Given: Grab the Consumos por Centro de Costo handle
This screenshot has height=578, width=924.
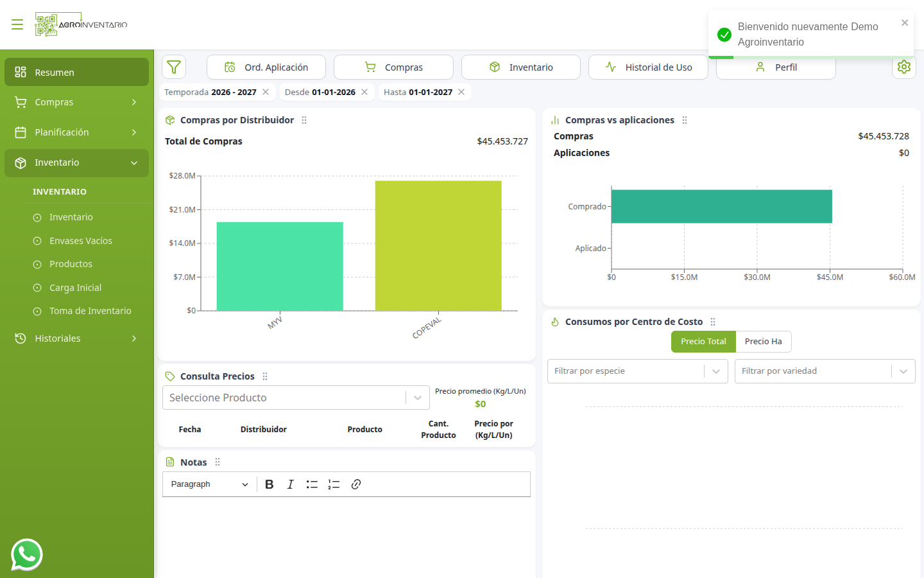Looking at the screenshot, I should 713,322.
